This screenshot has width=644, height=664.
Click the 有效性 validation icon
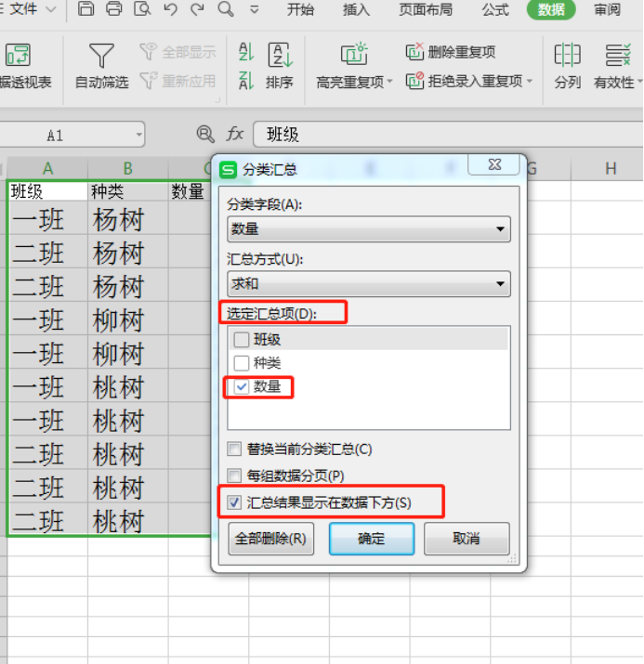(x=618, y=55)
